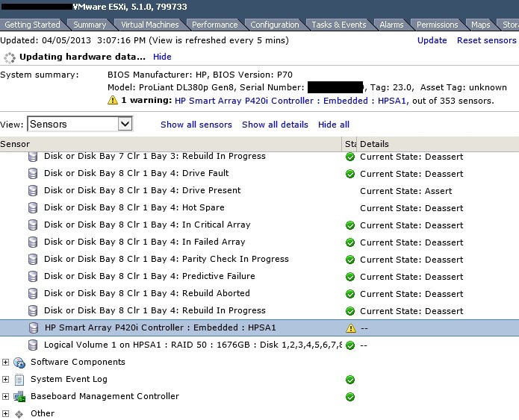Viewport: 519px width, 420px height.
Task: Open the Getting Started tab
Action: (x=32, y=25)
